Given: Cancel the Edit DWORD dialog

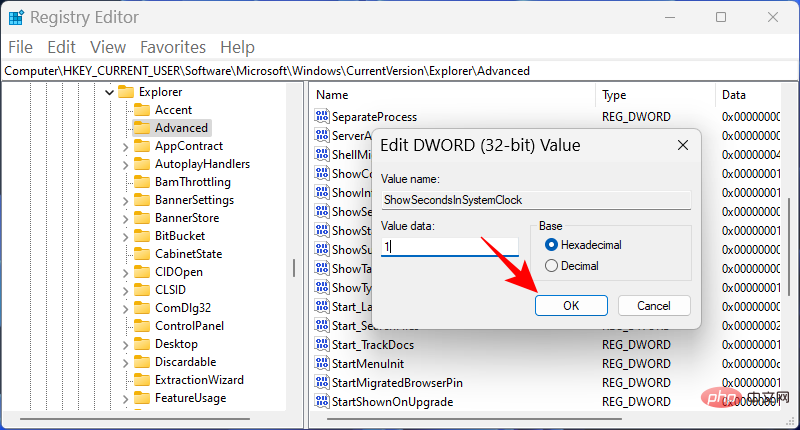Looking at the screenshot, I should click(654, 305).
